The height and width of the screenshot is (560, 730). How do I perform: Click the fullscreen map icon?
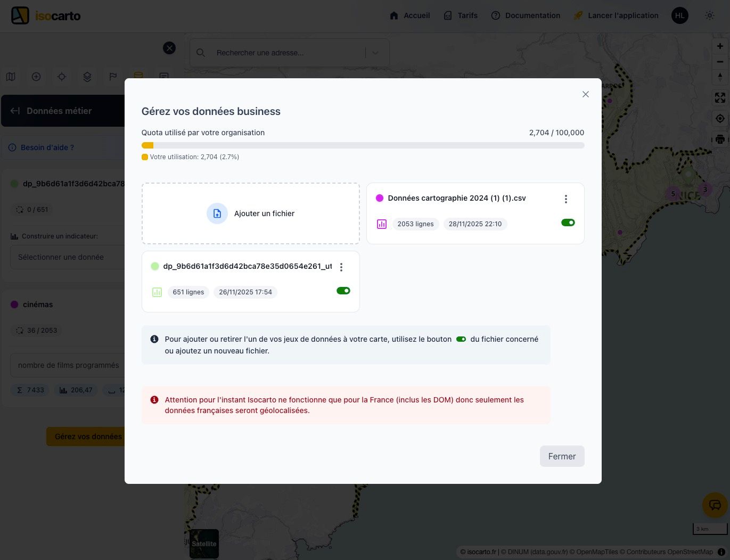(x=720, y=98)
